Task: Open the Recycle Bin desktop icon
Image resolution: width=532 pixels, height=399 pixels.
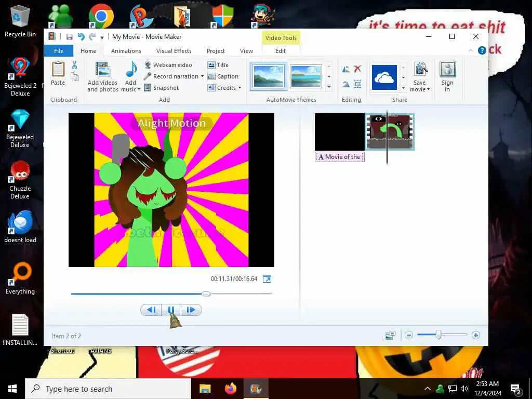Action: point(20,21)
